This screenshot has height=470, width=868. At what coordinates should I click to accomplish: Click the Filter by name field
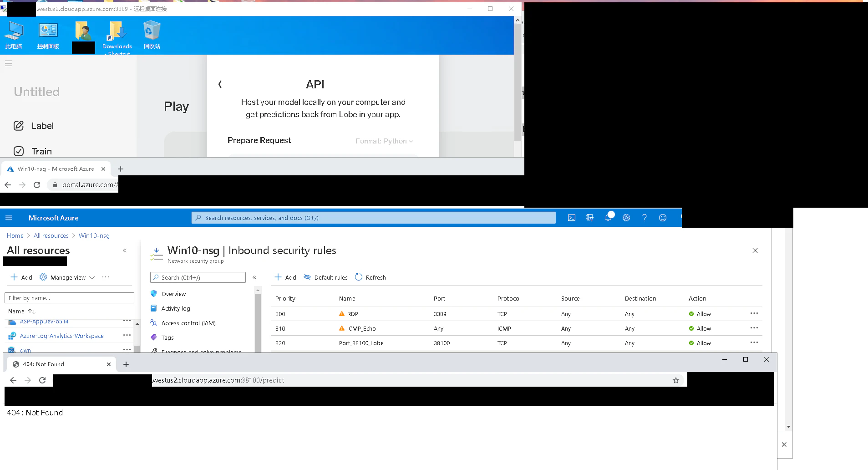[x=69, y=298]
